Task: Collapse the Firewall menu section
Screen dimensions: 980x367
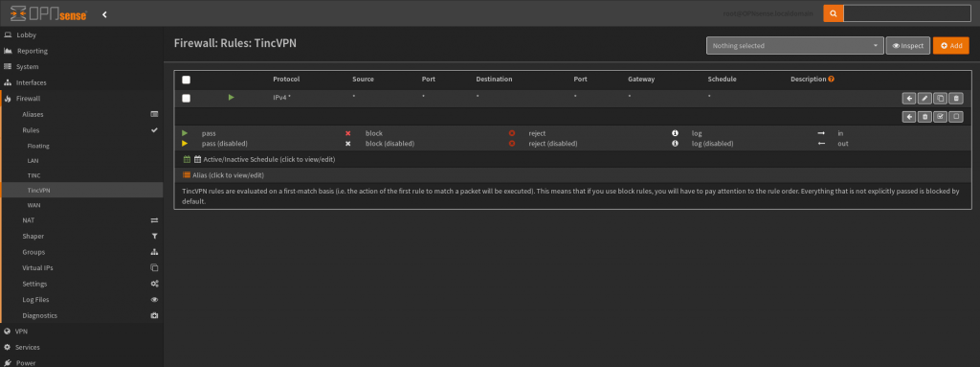Action: [81, 99]
